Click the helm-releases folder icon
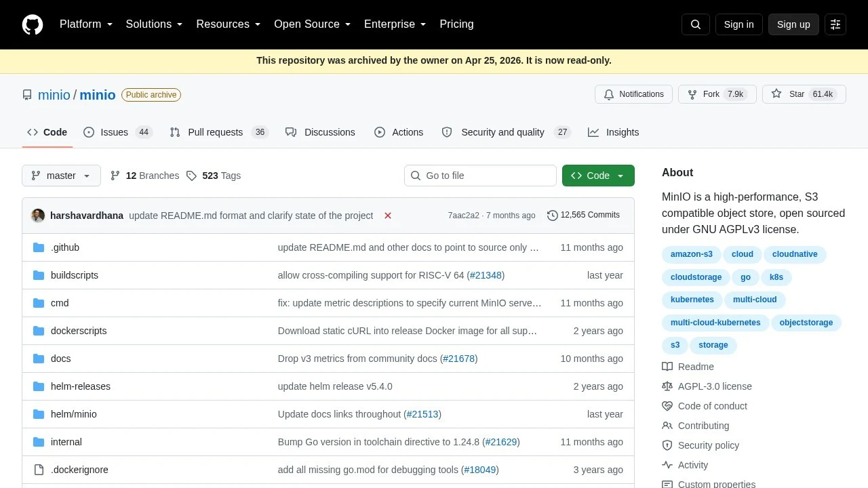Screen dimensions: 868x488 [x=39, y=386]
